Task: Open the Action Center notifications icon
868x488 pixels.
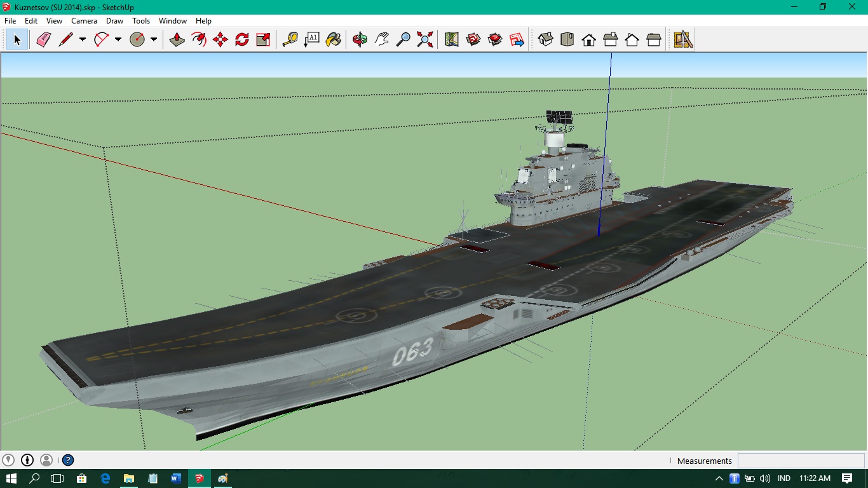Action: coord(847,478)
